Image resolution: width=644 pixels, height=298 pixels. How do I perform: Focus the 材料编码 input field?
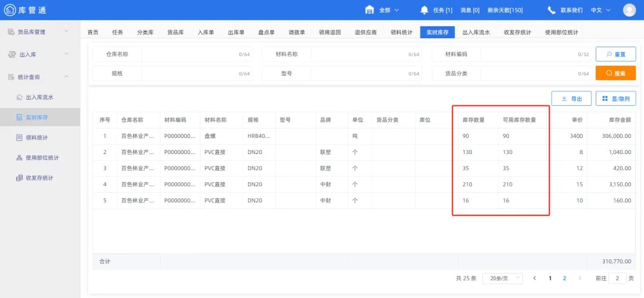535,54
